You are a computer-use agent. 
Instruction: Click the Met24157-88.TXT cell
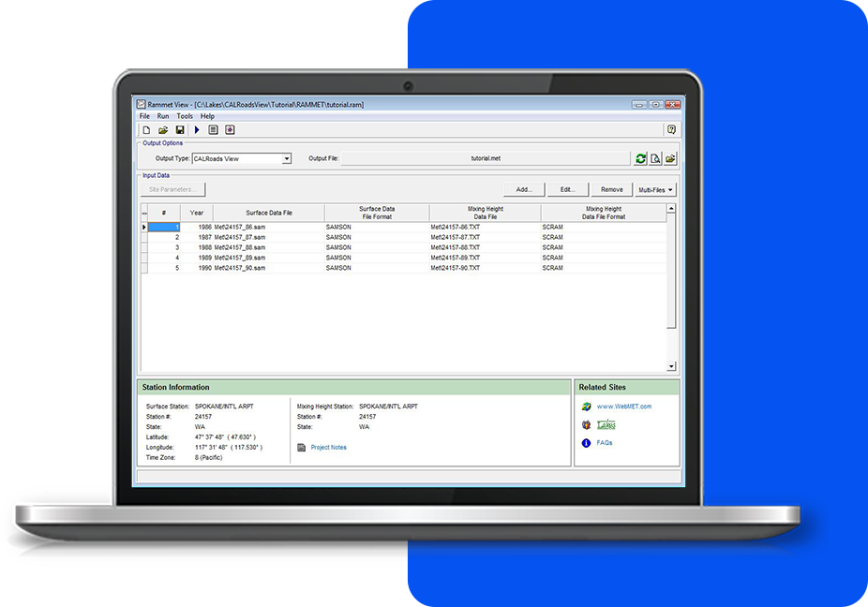click(485, 248)
